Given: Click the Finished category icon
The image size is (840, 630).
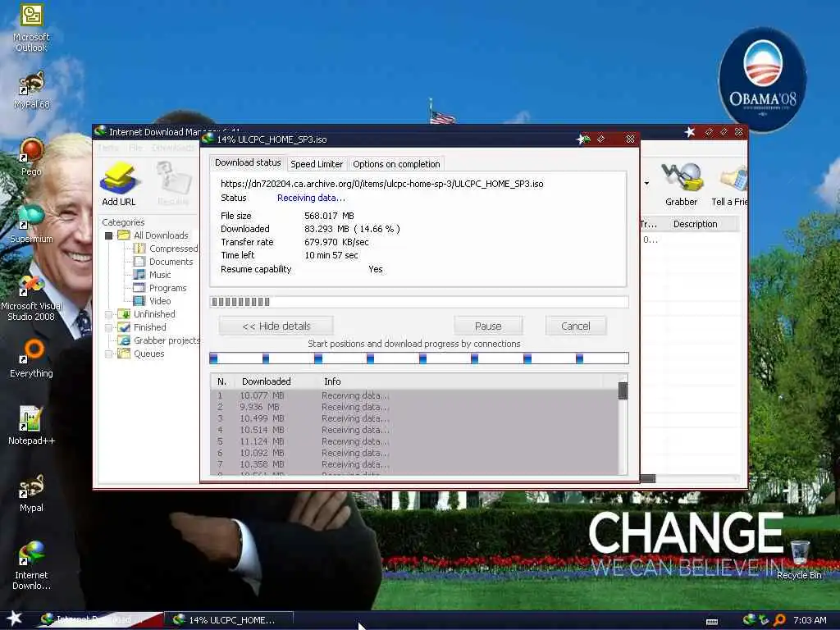Looking at the screenshot, I should (x=124, y=327).
